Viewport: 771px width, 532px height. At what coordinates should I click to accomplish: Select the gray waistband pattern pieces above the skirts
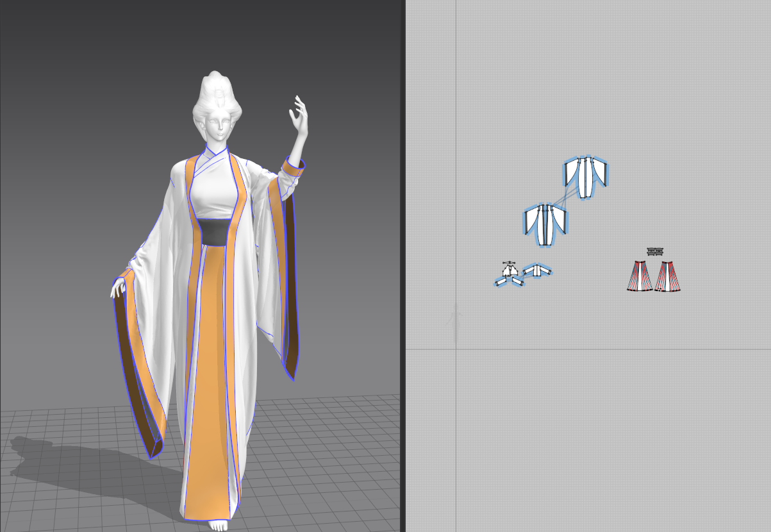coord(654,252)
